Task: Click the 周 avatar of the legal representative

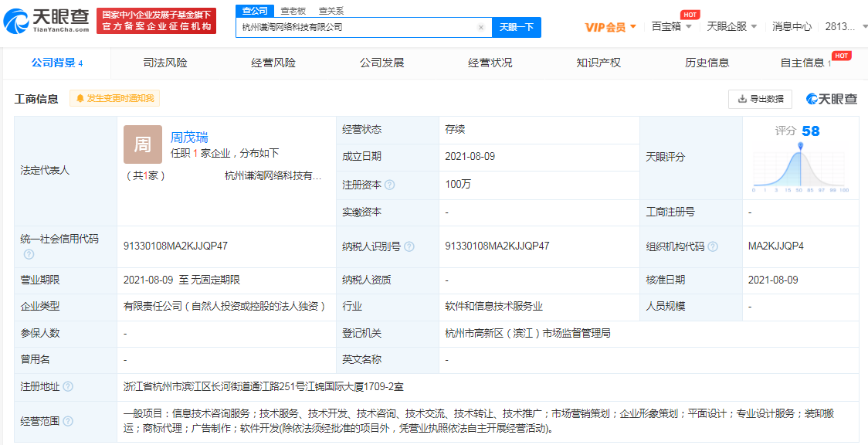Action: point(143,144)
